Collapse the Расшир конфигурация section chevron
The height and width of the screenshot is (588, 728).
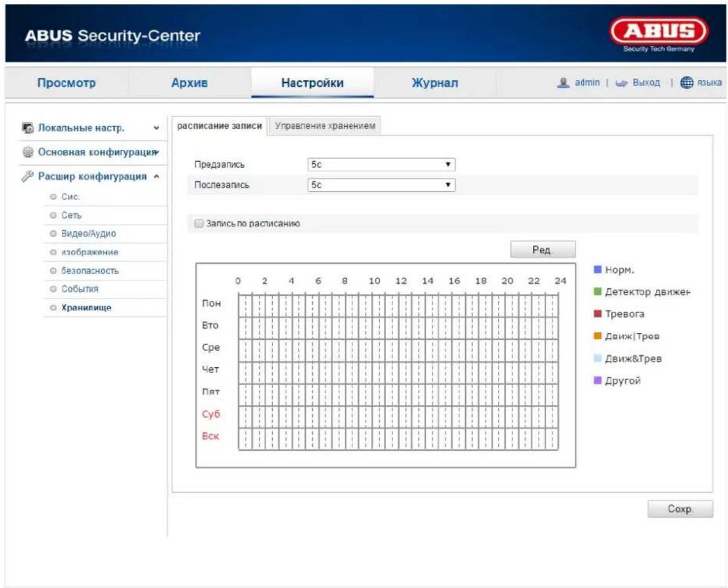pos(156,177)
